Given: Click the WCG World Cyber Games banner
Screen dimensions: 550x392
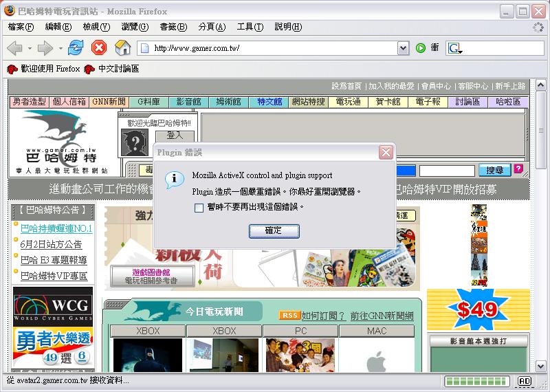Looking at the screenshot, I should (x=53, y=307).
